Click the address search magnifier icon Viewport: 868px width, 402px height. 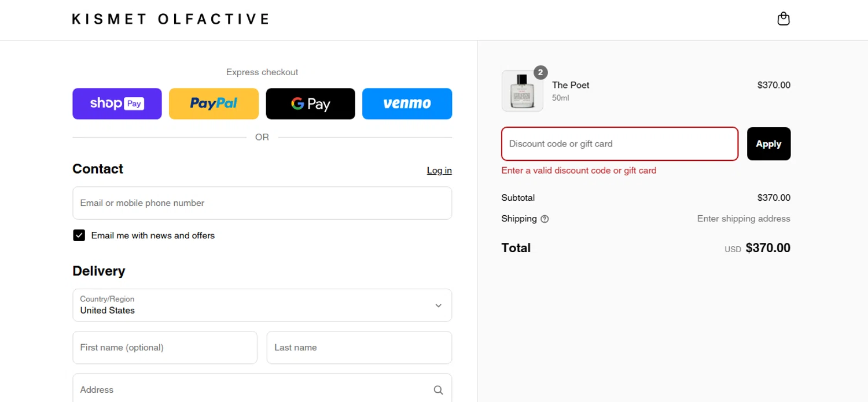coord(438,390)
